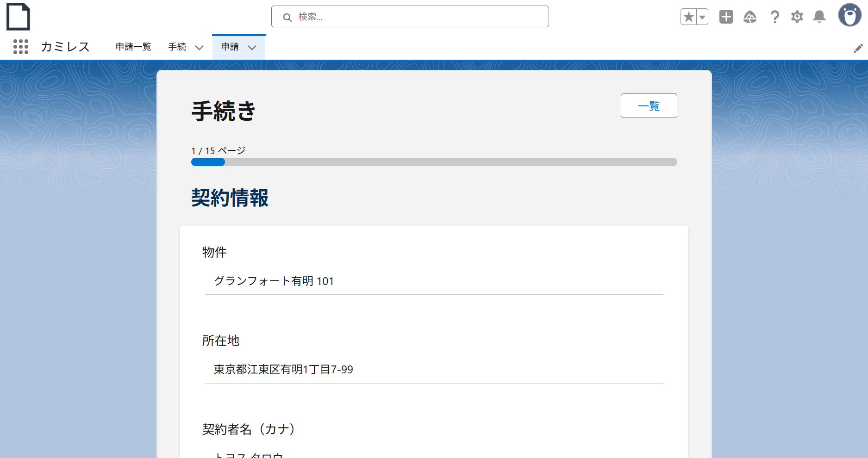868x458 pixels.
Task: Select the カミレス app name
Action: (65, 47)
